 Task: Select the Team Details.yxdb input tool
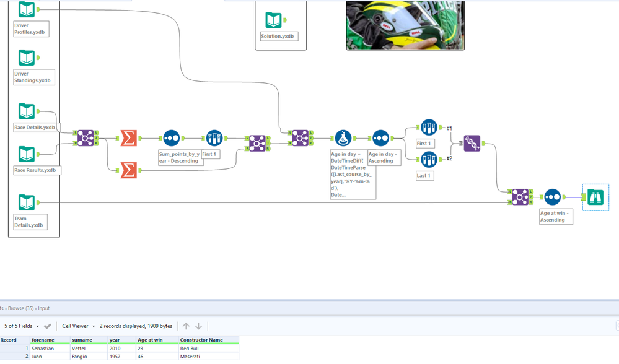(27, 202)
